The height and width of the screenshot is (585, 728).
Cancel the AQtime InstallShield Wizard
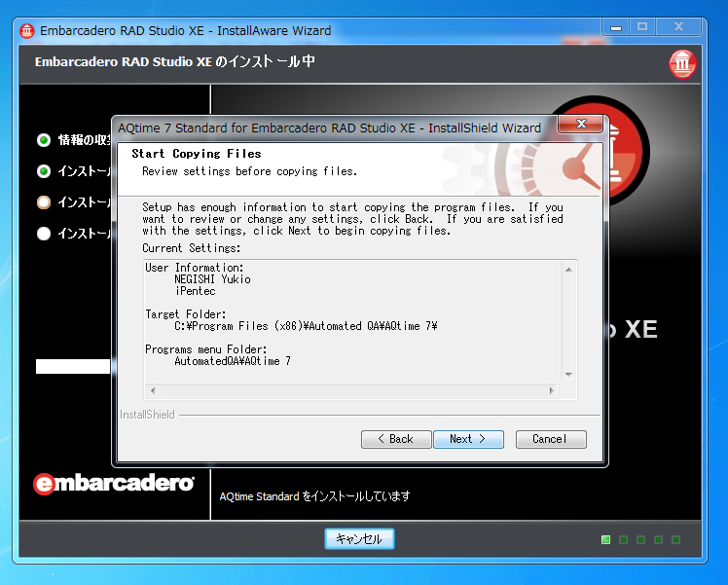tap(551, 439)
